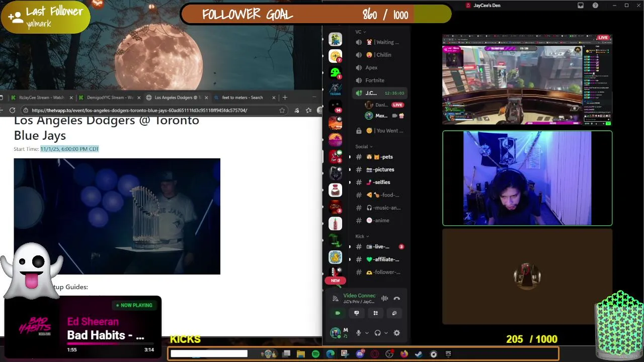Switch to ItzJayCee Stream browser tab

[42, 98]
